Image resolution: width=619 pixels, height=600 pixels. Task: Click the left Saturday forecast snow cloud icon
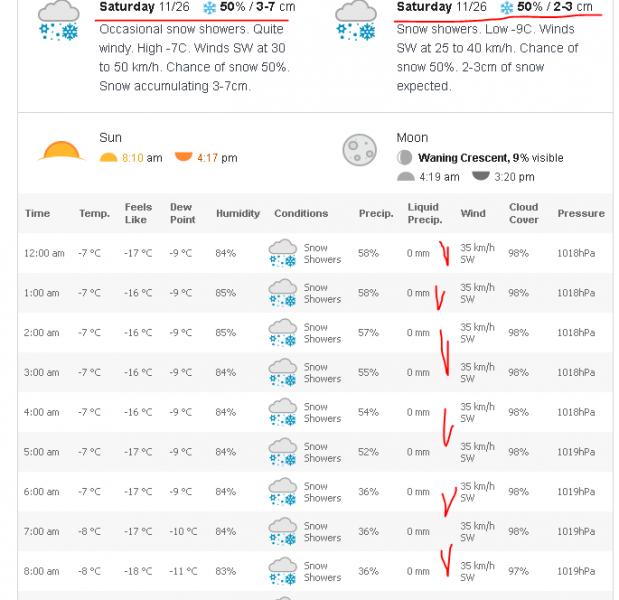click(x=60, y=21)
